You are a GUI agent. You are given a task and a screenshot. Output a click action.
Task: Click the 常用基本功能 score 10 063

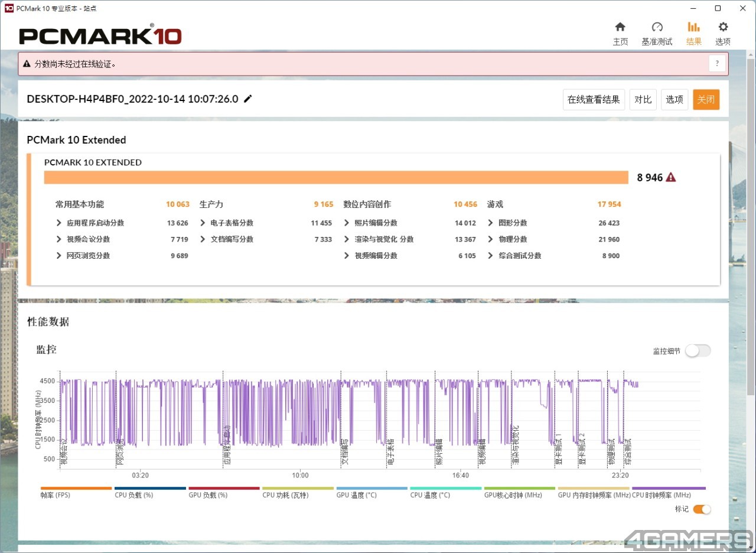click(x=178, y=204)
